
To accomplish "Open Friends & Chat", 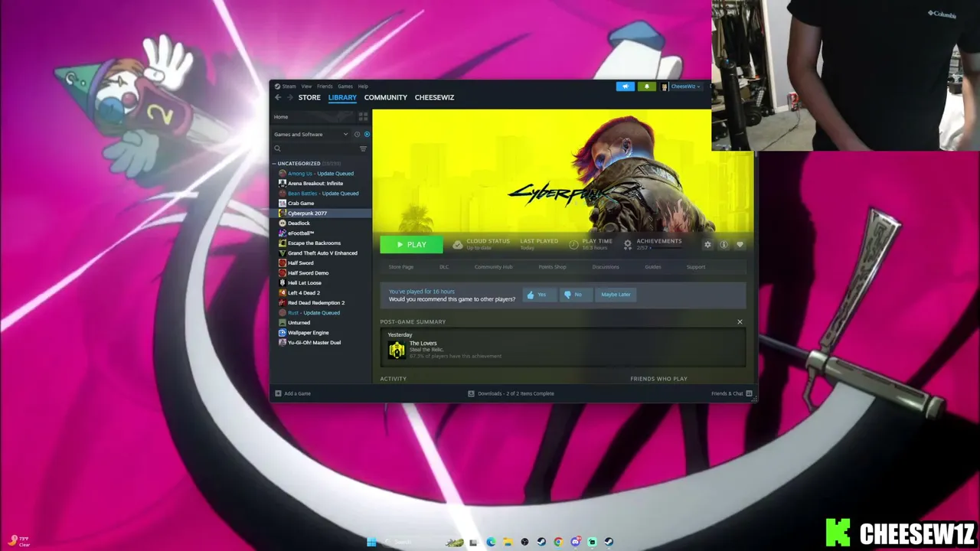I will click(x=731, y=393).
